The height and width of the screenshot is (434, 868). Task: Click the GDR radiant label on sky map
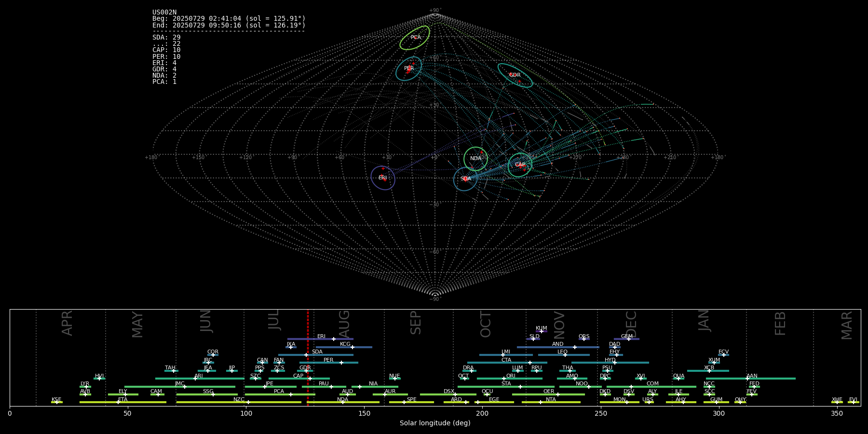point(515,75)
